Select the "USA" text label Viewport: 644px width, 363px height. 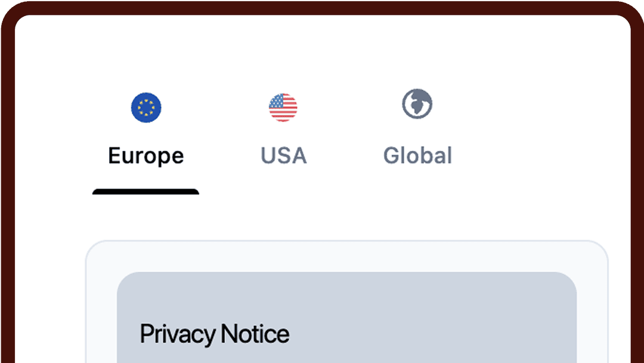(x=284, y=156)
